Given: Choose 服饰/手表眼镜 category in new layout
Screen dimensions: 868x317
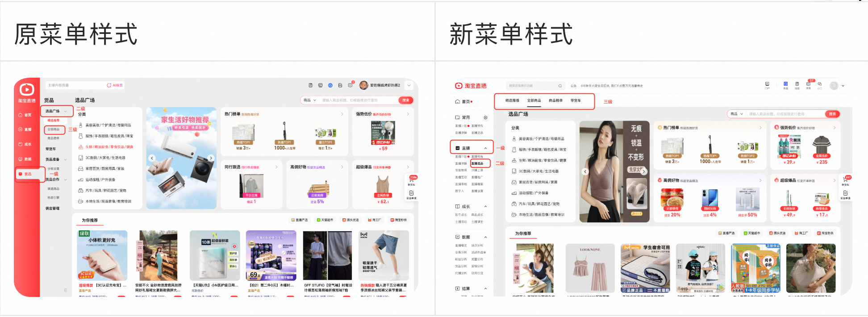Looking at the screenshot, I should [539, 150].
